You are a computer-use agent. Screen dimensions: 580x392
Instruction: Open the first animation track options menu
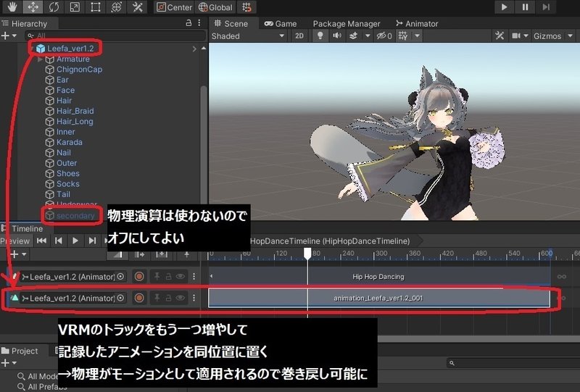point(194,277)
